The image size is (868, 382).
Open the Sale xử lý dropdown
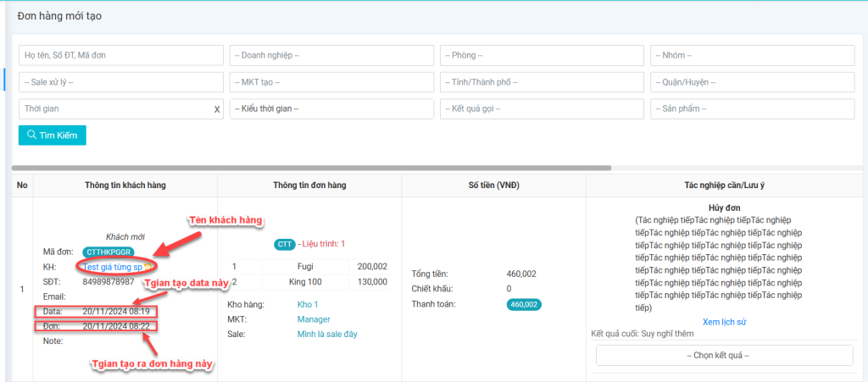[x=121, y=82]
